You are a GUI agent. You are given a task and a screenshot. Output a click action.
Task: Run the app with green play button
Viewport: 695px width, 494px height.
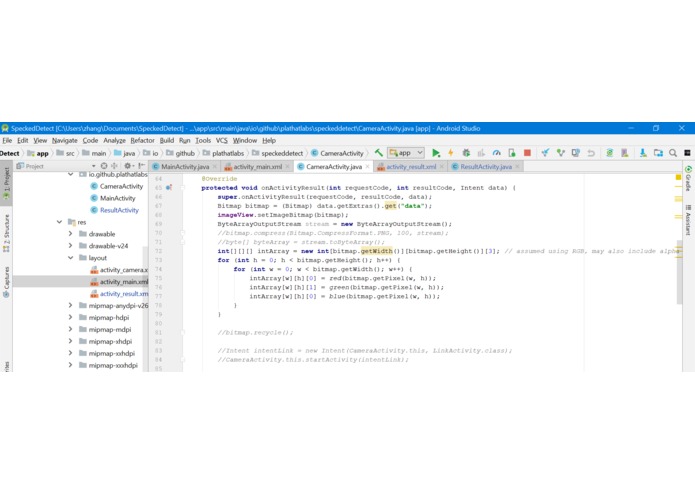click(x=436, y=153)
